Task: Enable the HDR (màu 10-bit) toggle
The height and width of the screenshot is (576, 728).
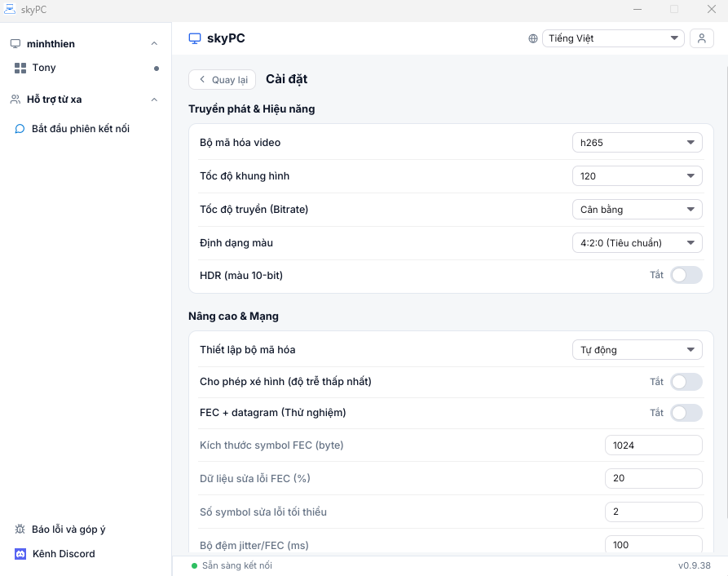Action: pyautogui.click(x=686, y=275)
